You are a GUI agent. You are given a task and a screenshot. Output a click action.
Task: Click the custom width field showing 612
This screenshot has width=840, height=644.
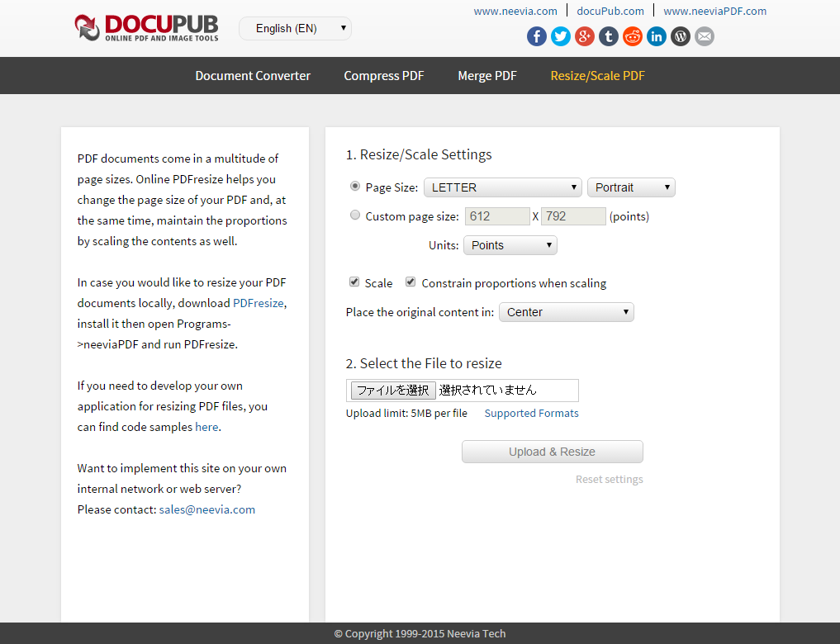tap(497, 216)
